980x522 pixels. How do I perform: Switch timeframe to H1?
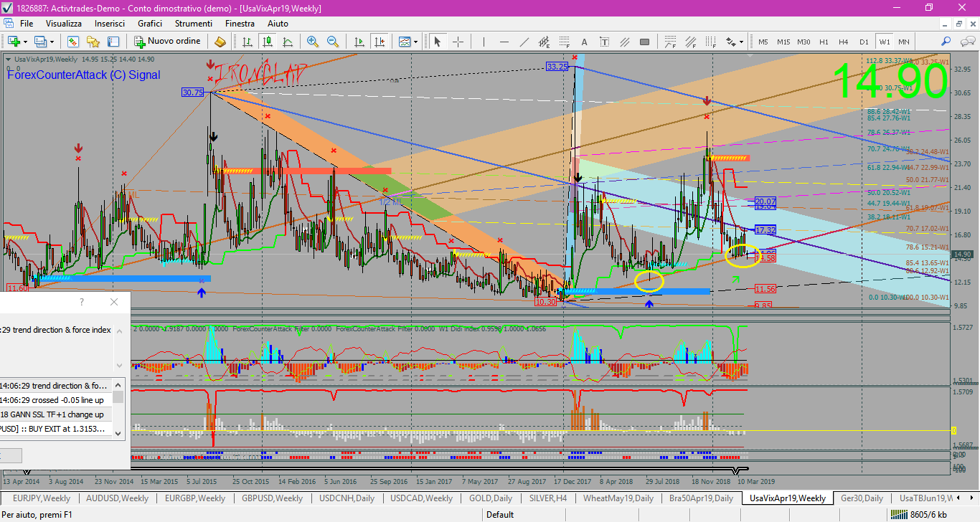coord(824,42)
